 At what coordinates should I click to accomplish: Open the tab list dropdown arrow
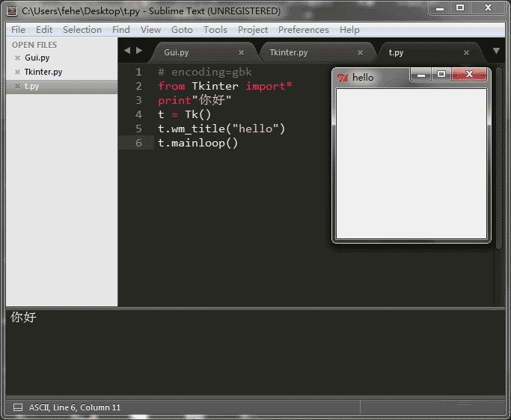496,51
